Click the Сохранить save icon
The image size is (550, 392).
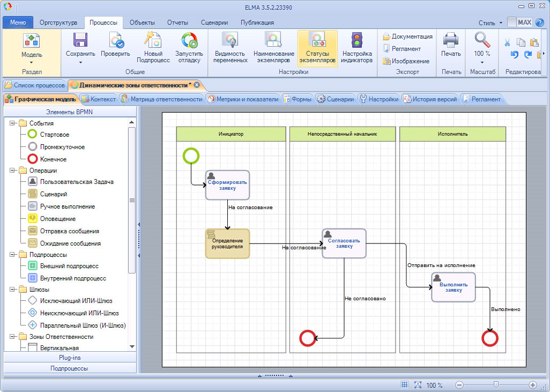80,40
